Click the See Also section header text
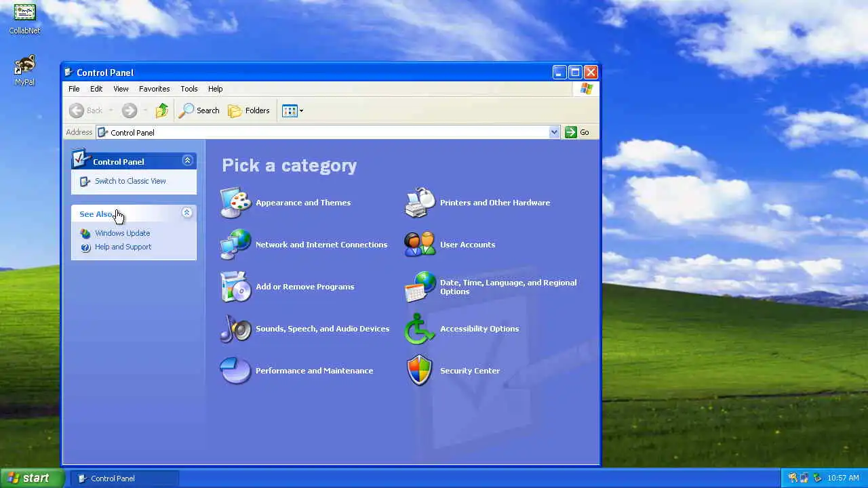 96,214
